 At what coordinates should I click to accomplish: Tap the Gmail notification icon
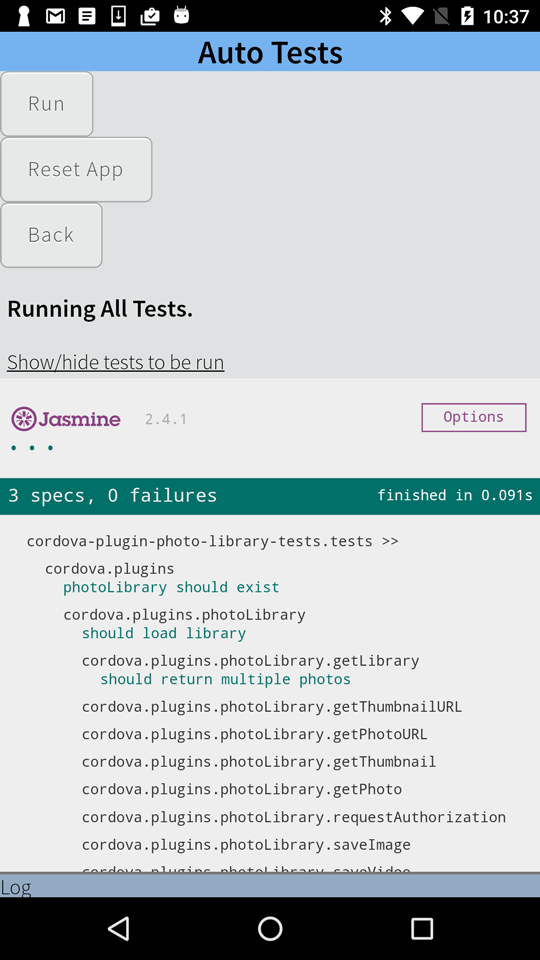55,16
